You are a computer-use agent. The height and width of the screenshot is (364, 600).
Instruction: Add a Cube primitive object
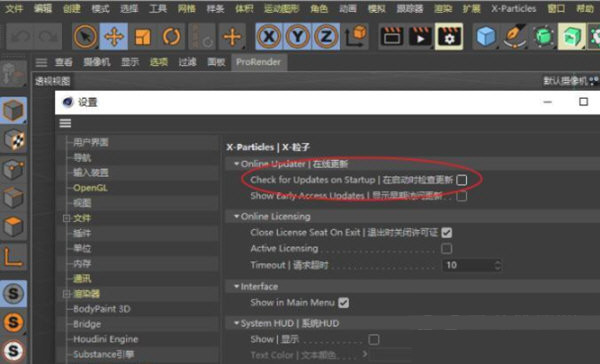click(486, 37)
